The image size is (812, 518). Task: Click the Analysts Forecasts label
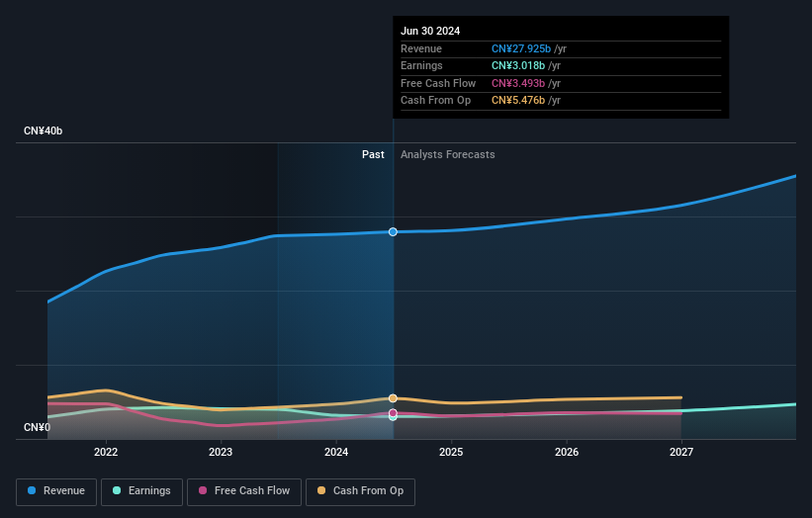tap(447, 155)
